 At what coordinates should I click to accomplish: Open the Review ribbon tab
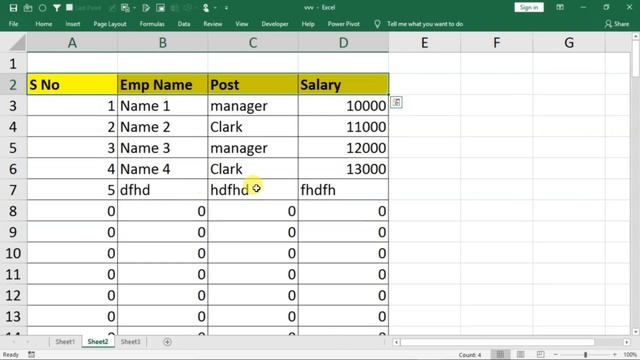pyautogui.click(x=213, y=24)
